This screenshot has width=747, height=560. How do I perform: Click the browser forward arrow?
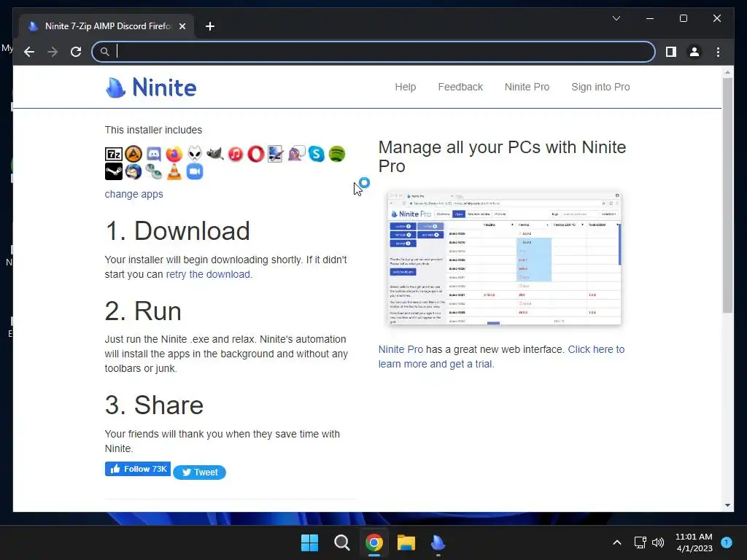(x=53, y=52)
